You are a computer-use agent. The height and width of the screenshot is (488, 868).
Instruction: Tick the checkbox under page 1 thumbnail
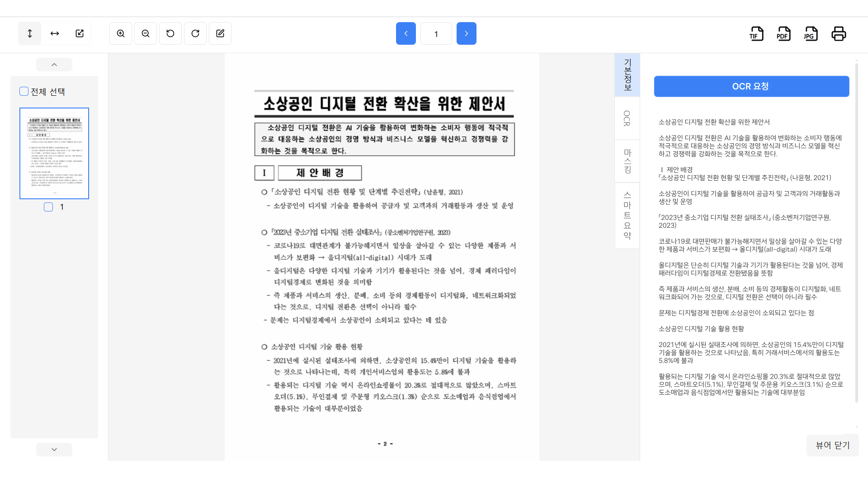48,207
